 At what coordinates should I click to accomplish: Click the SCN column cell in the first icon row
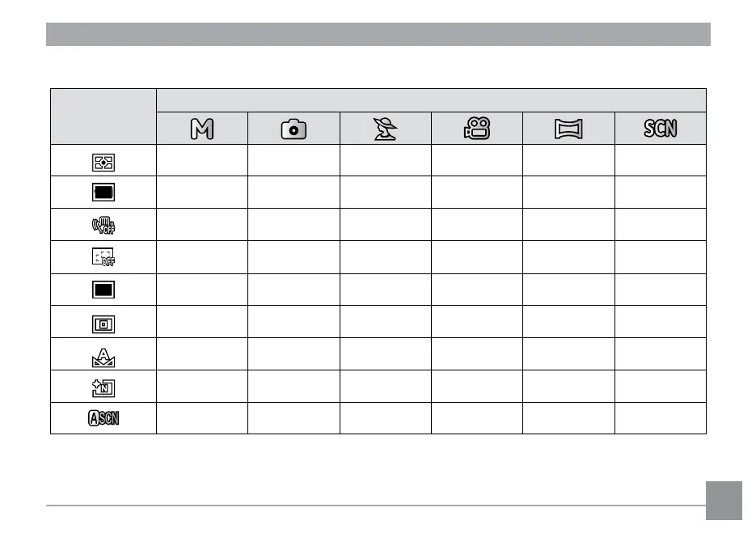click(x=660, y=161)
